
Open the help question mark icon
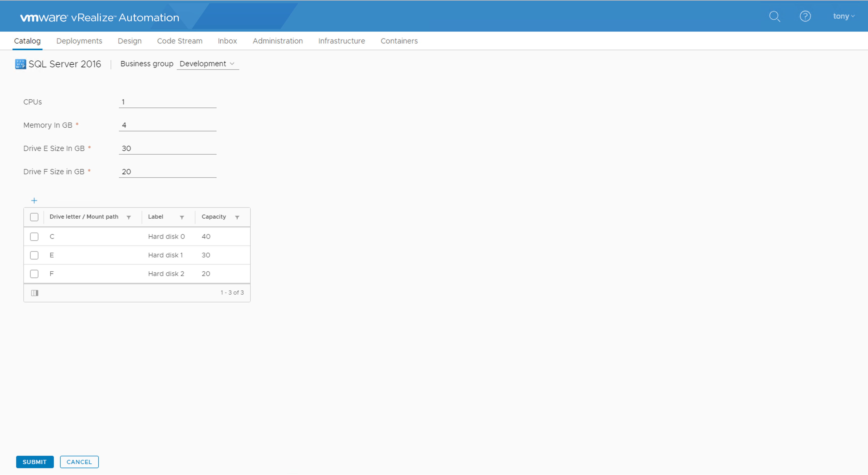(x=805, y=16)
